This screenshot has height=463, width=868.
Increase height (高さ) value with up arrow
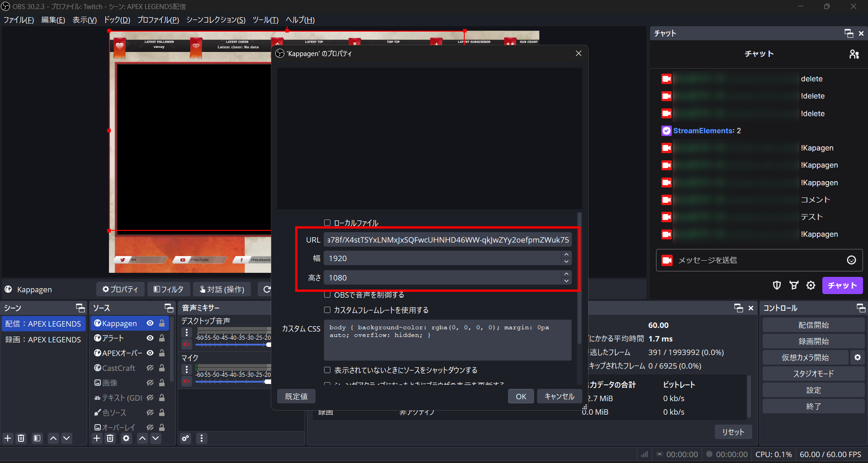[566, 274]
